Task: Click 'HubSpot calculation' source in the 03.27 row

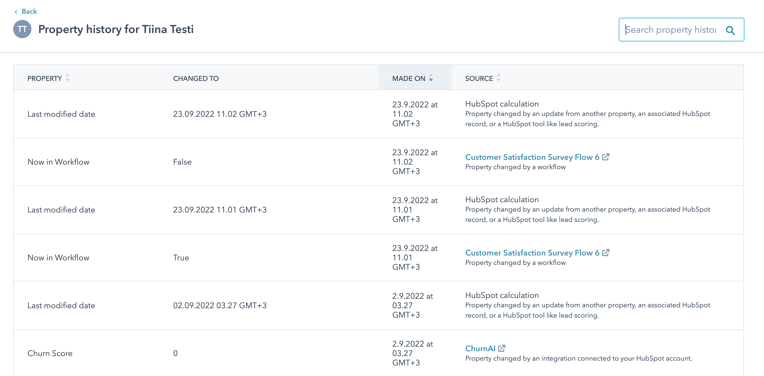Action: click(x=502, y=295)
